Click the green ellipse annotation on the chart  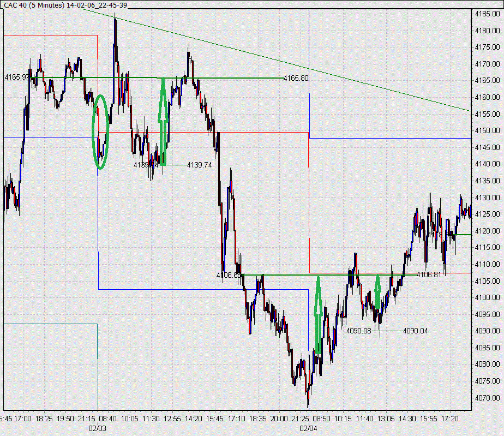point(100,132)
